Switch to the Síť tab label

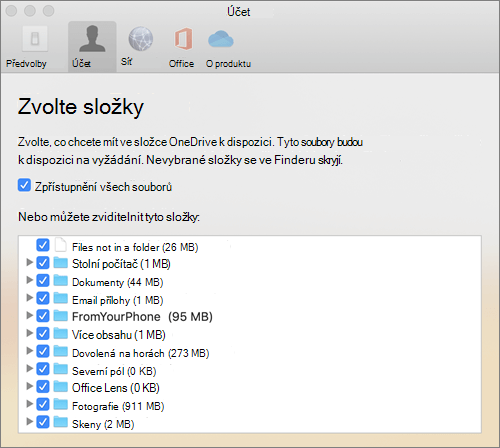tap(126, 61)
